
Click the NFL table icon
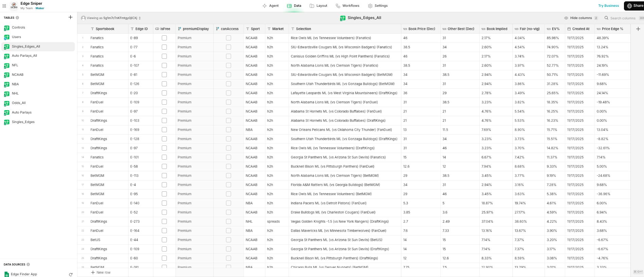(6, 65)
